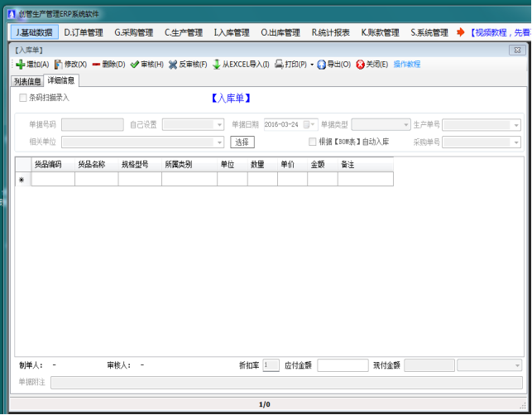Click the 反审核 (Un-approve) icon
Viewport: 532px width, 415px height.
pyautogui.click(x=173, y=65)
